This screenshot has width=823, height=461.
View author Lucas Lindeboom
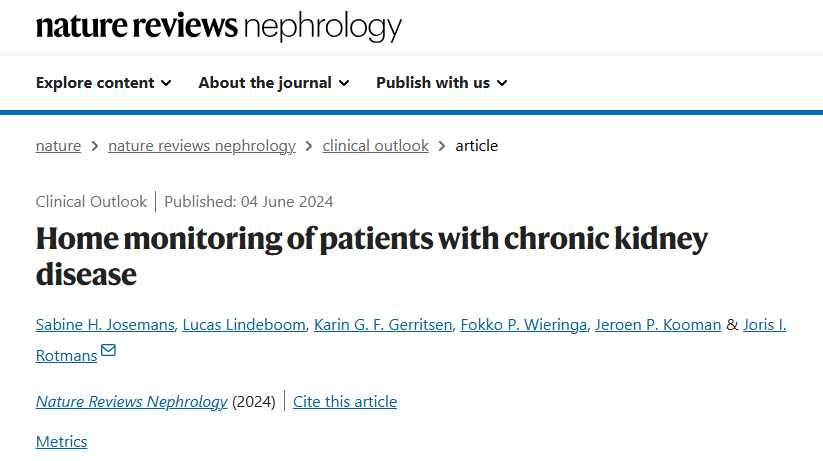tap(244, 325)
